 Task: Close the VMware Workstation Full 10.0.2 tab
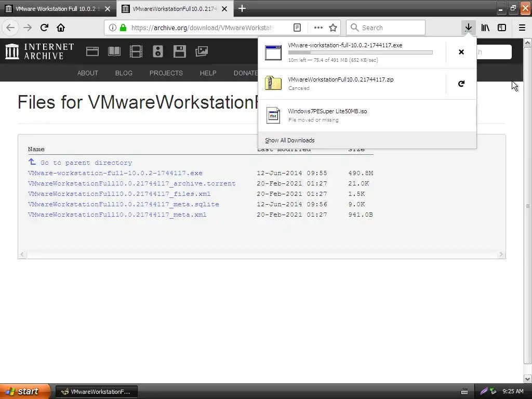(108, 9)
